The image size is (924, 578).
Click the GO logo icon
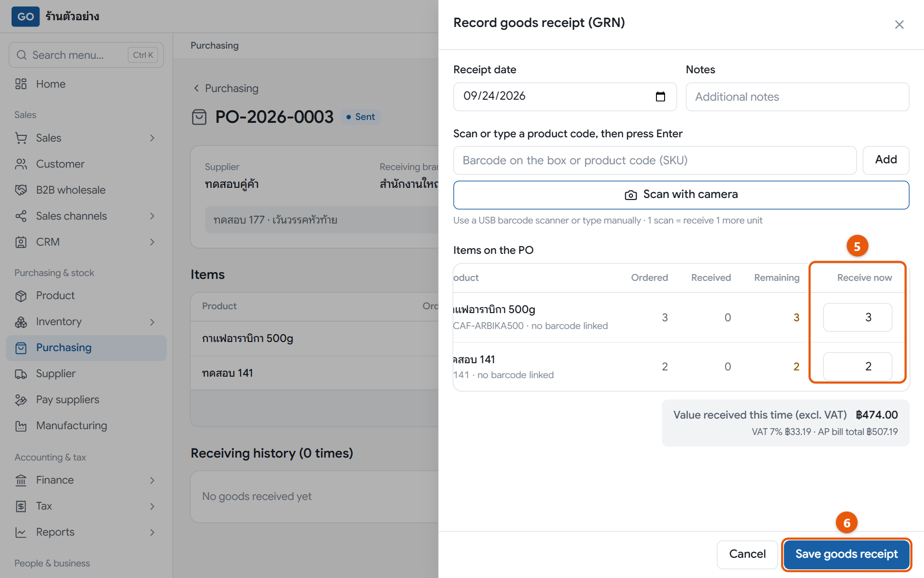pos(26,16)
